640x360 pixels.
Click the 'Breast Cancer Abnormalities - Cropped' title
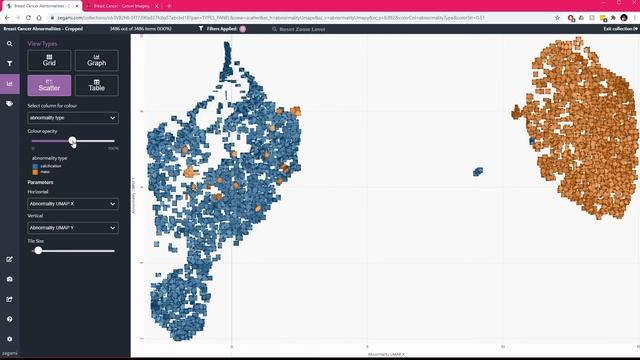coord(43,29)
